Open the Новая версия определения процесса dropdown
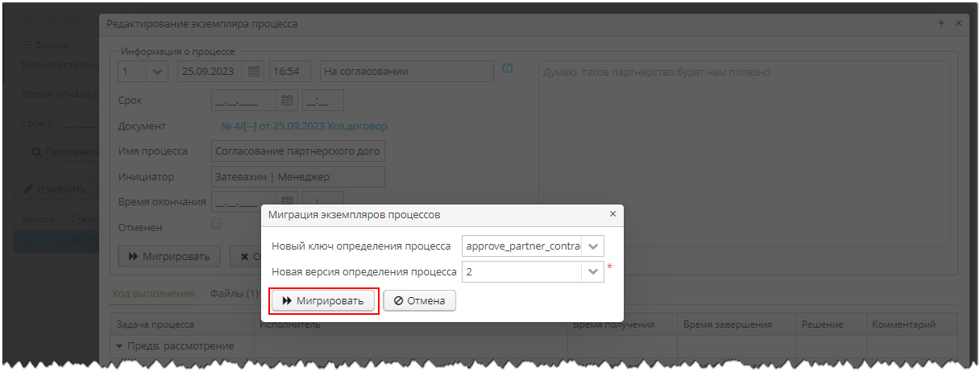The height and width of the screenshot is (376, 980). [x=593, y=272]
